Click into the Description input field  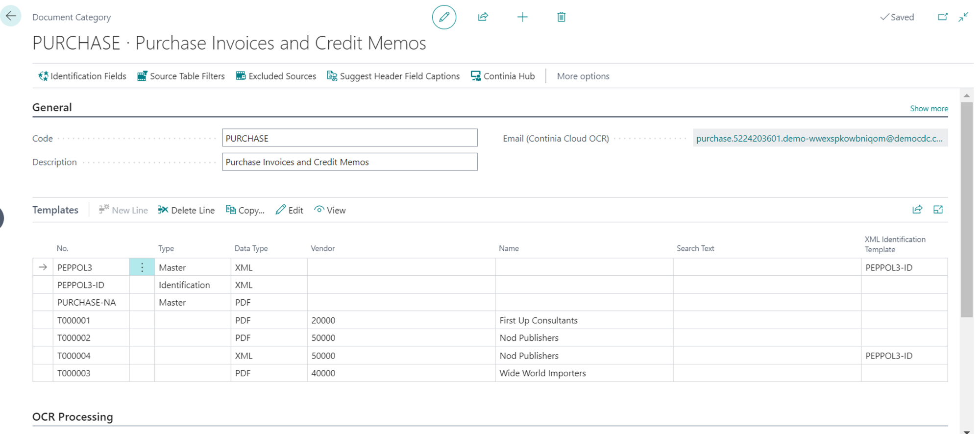(x=349, y=162)
